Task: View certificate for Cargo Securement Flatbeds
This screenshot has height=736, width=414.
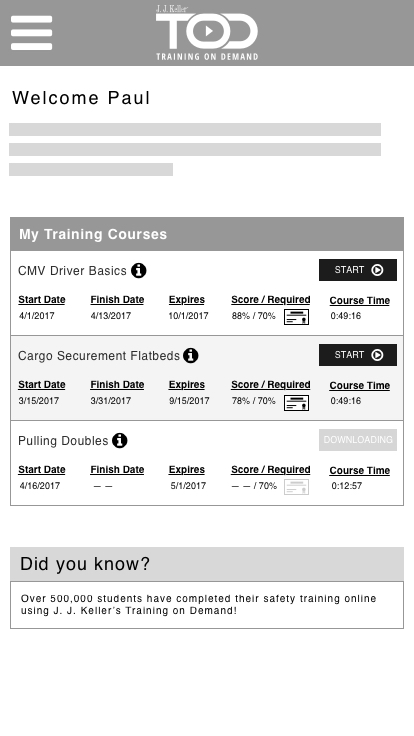Action: 296,403
